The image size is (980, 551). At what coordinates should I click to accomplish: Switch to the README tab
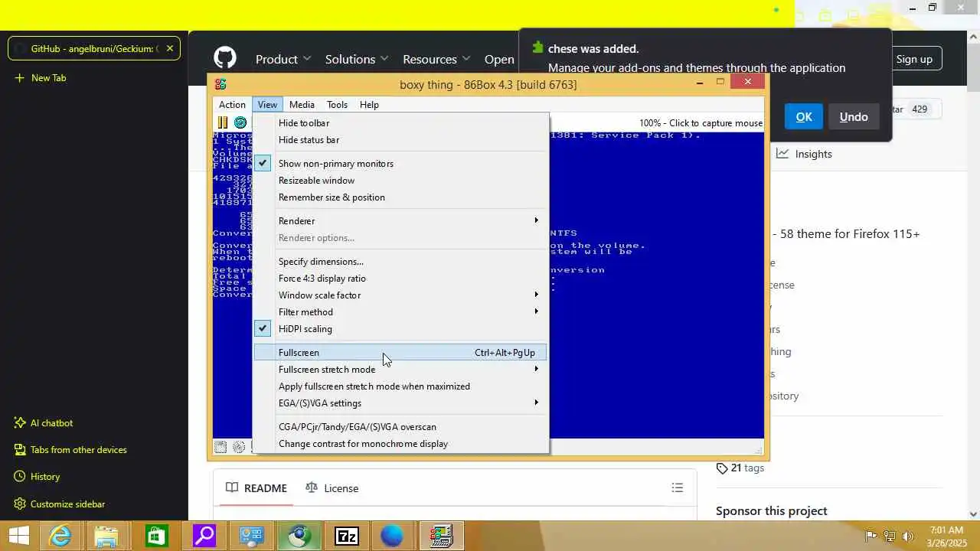[x=256, y=487]
